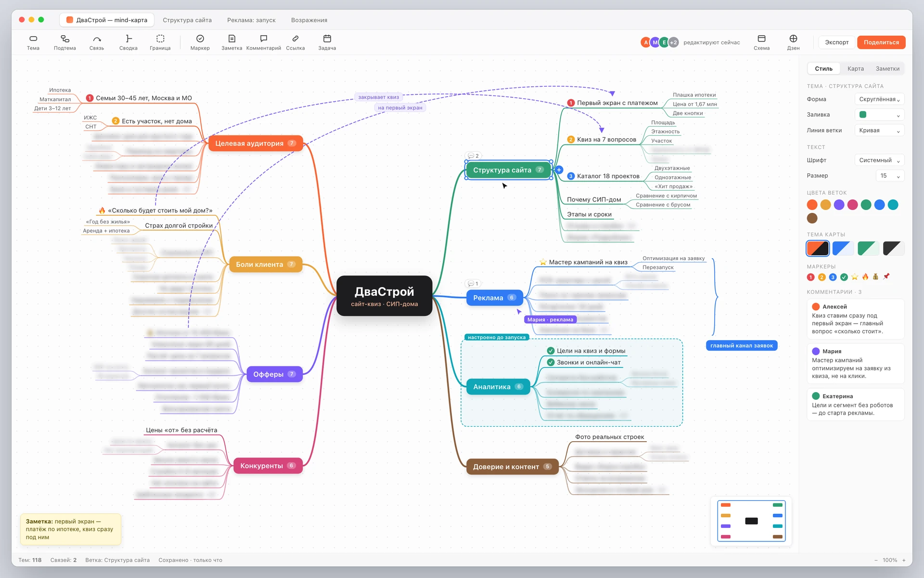Open the Реклама: запуск tab
924x578 pixels.
pos(251,20)
